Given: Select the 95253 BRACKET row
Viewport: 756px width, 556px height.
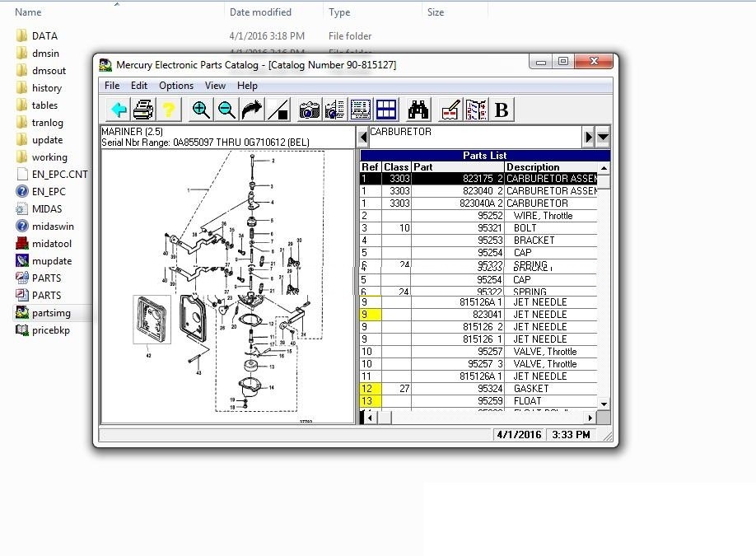Looking at the screenshot, I should tap(478, 241).
